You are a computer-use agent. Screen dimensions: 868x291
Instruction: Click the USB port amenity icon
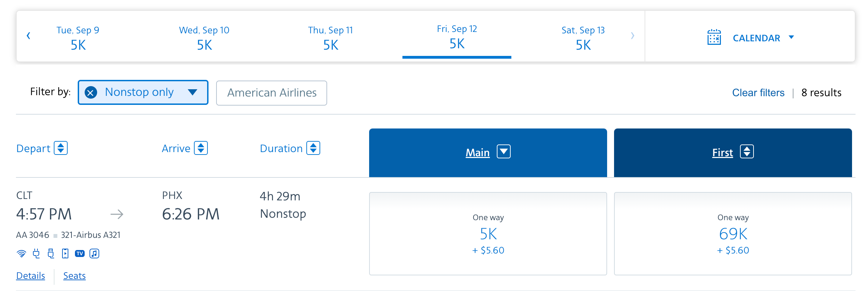(51, 253)
